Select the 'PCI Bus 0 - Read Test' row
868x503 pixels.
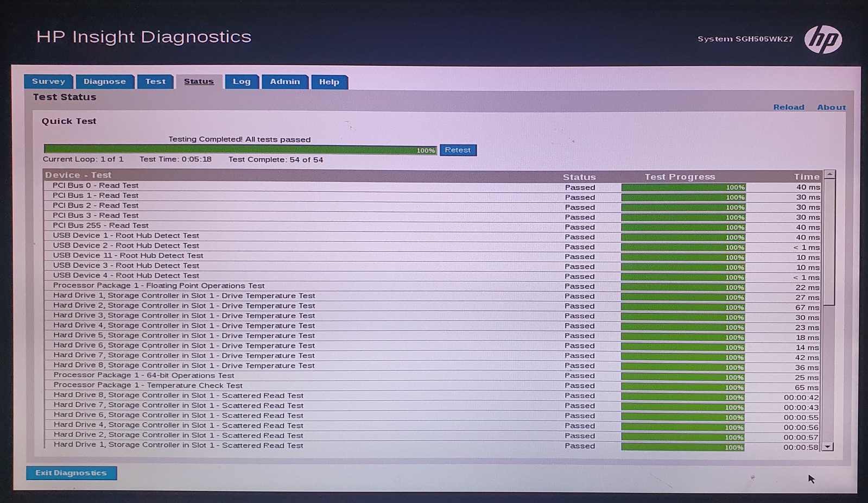click(x=433, y=186)
